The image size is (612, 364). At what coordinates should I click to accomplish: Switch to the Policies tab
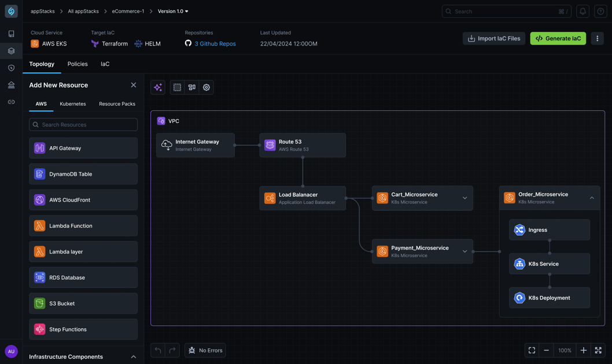pyautogui.click(x=77, y=64)
